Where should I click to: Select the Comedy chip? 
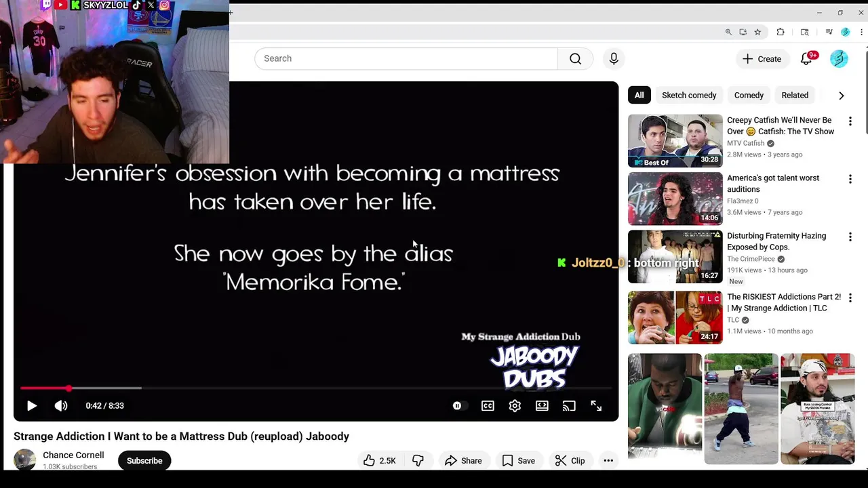(749, 96)
